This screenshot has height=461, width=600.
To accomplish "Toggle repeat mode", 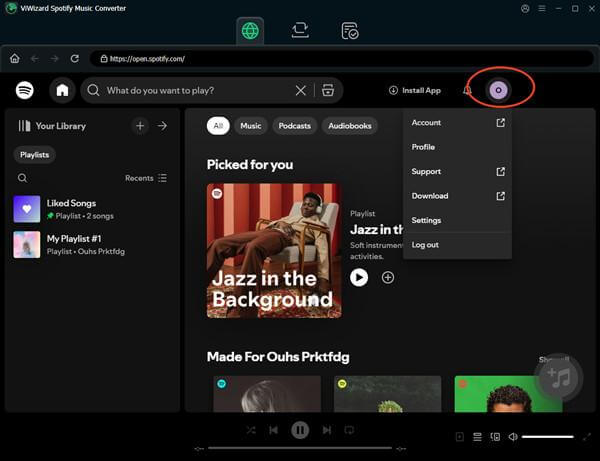I will [349, 430].
